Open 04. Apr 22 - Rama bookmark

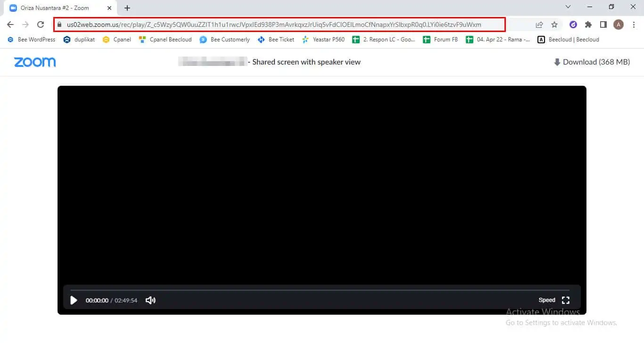[498, 40]
